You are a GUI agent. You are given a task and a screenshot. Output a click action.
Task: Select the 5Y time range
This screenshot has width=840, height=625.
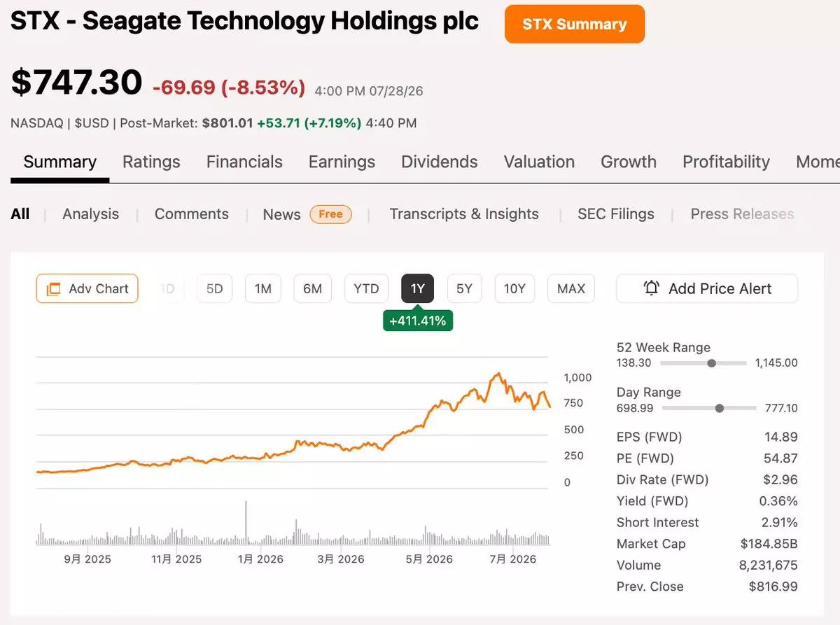pos(465,288)
